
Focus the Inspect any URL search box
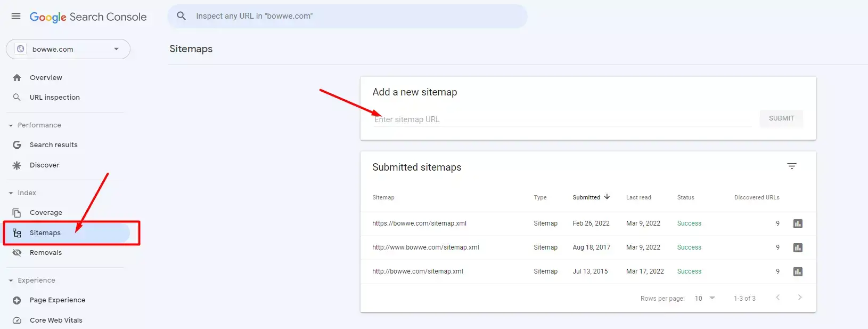click(348, 16)
